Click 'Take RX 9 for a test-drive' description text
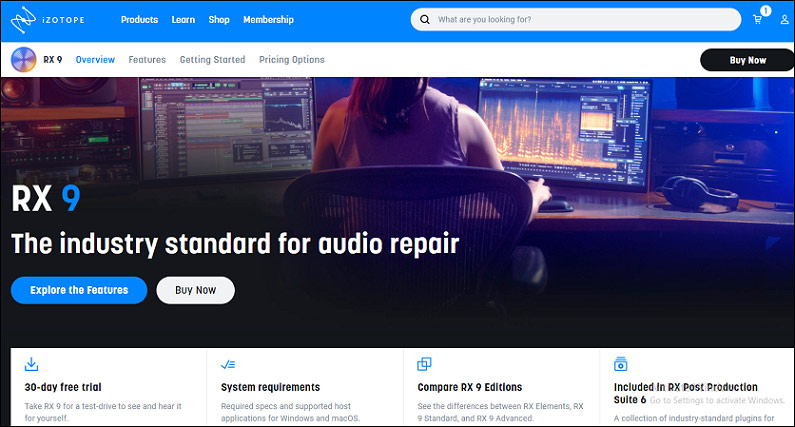This screenshot has height=427, width=795. 103,412
